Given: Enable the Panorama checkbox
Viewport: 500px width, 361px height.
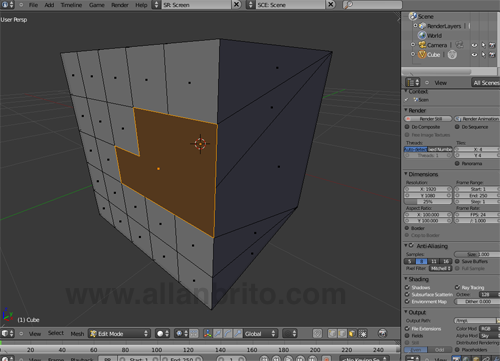Looking at the screenshot, I should pyautogui.click(x=457, y=163).
